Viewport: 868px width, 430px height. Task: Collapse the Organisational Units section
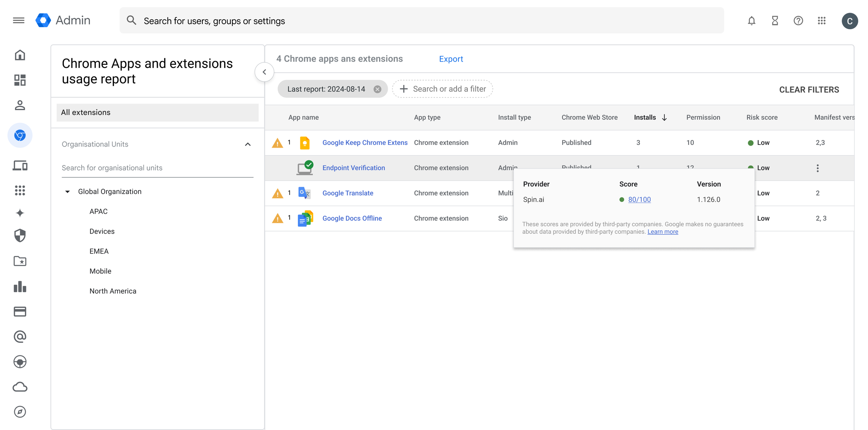click(247, 144)
